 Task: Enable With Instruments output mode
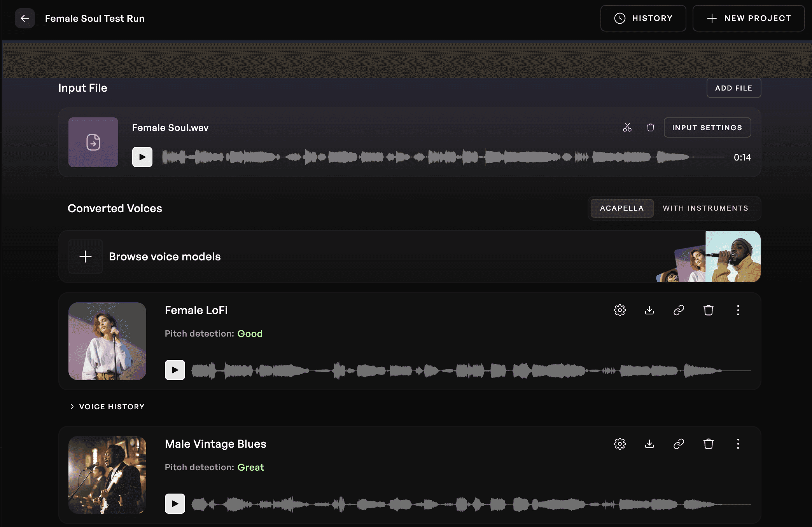[x=705, y=208]
